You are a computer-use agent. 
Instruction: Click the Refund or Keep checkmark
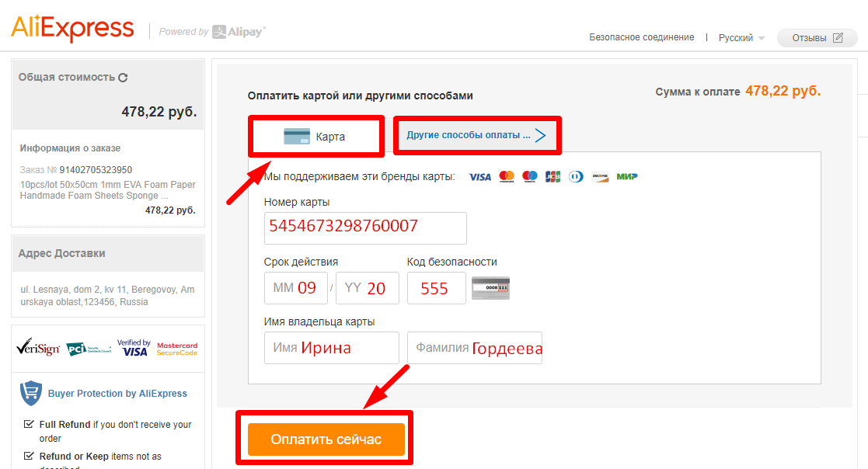29,457
